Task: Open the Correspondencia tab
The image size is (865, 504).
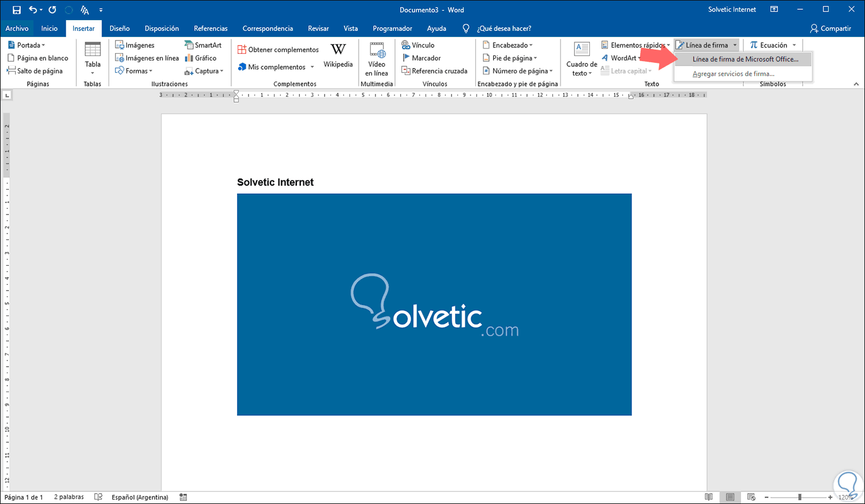Action: pyautogui.click(x=268, y=28)
